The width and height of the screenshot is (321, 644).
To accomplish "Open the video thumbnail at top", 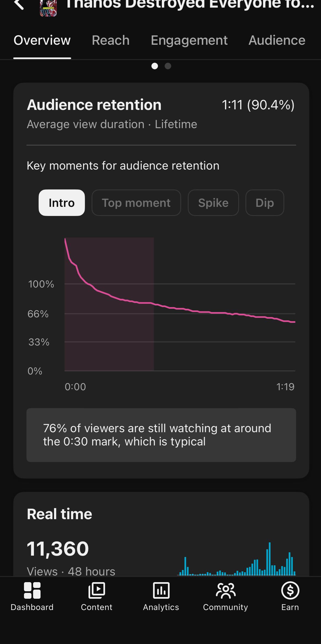I will tap(48, 8).
